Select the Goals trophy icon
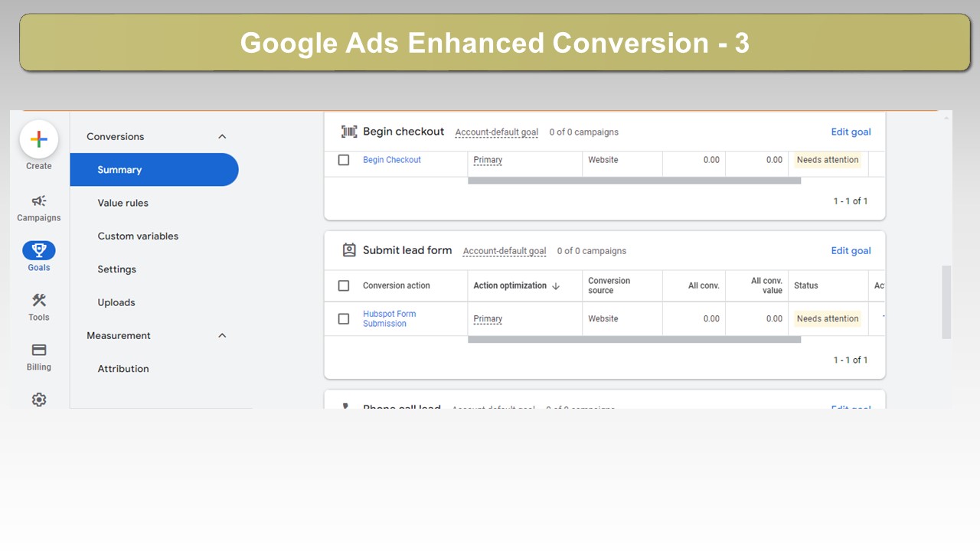980x551 pixels. (39, 250)
